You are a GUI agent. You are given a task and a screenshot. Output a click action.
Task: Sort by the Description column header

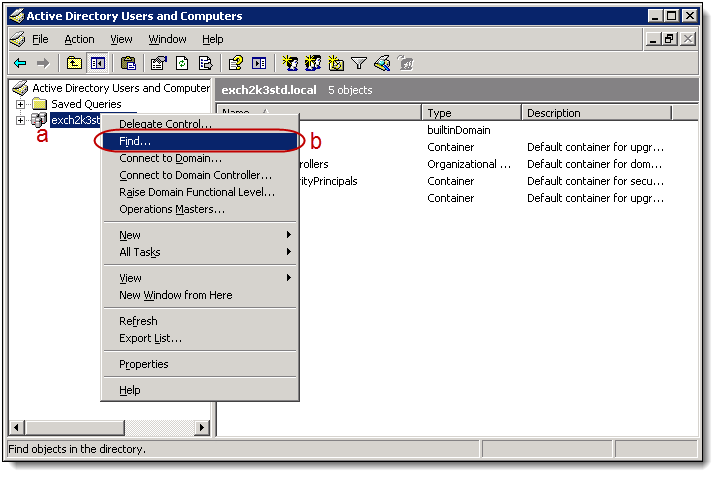(596, 113)
